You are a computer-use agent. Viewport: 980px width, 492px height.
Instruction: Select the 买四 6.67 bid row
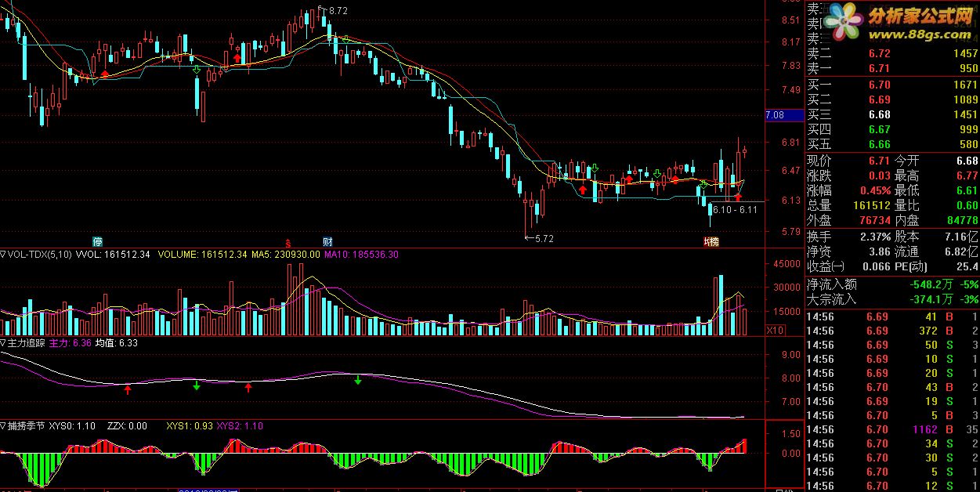892,130
